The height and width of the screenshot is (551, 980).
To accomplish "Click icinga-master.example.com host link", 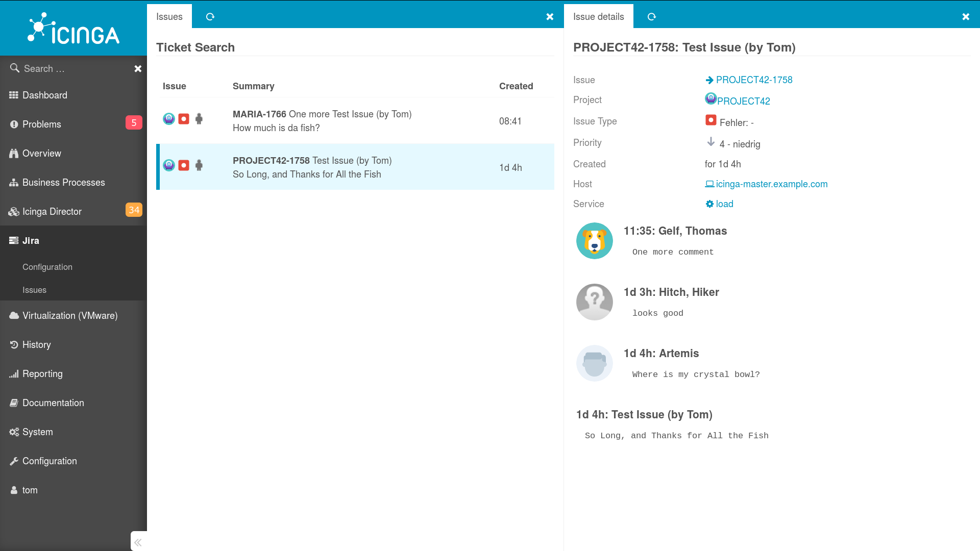I will [772, 184].
